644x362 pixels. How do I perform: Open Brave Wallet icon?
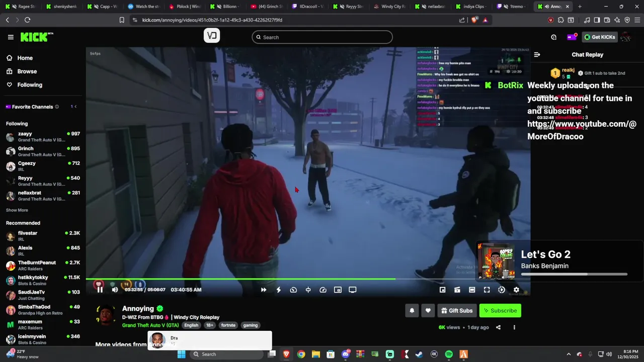607,20
